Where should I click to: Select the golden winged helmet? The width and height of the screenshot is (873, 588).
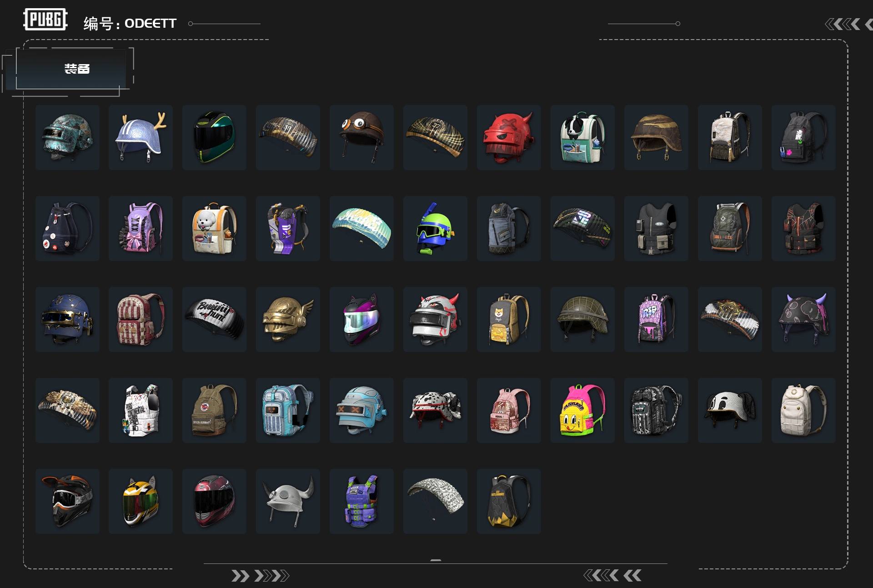[x=288, y=319]
